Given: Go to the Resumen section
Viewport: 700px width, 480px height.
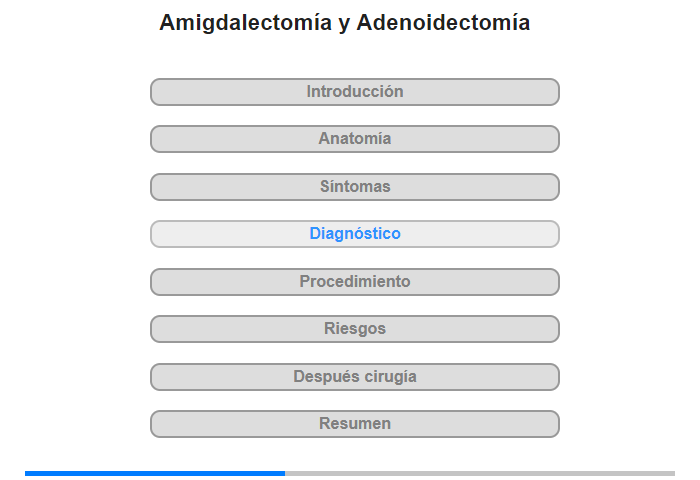Looking at the screenshot, I should coord(354,424).
